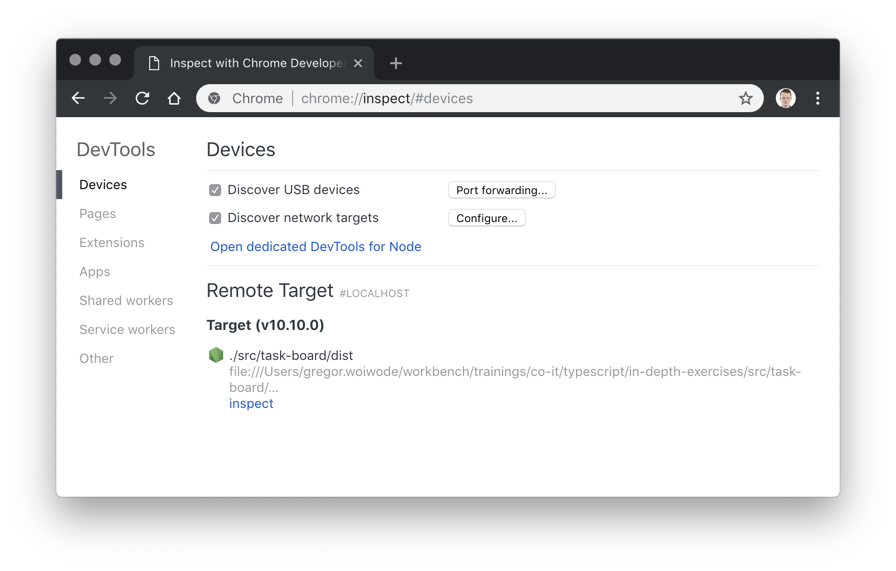Screen dimensions: 896x571
Task: Click the green Node.js hexagon icon
Action: pyautogui.click(x=216, y=355)
